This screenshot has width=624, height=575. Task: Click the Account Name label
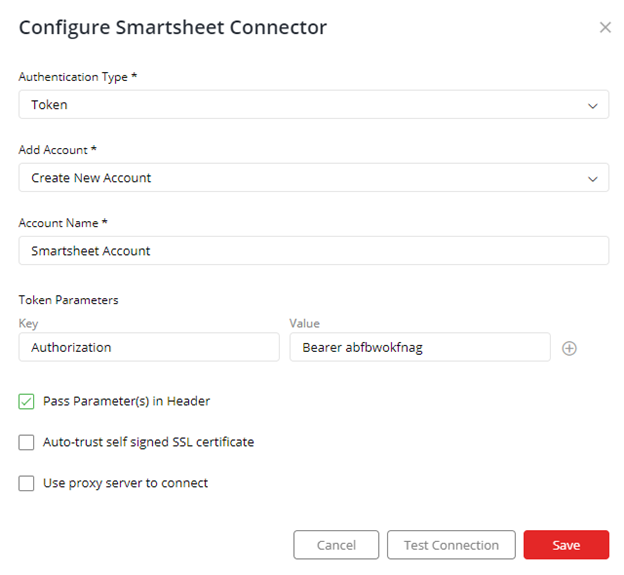click(x=63, y=223)
